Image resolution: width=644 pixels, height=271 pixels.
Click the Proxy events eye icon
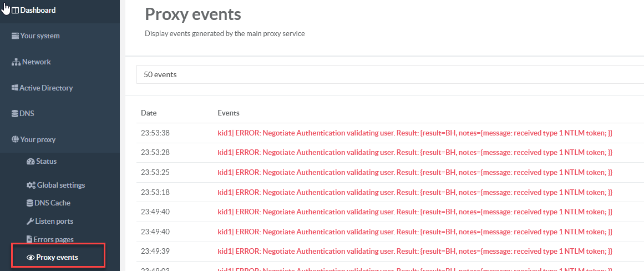[x=31, y=258]
